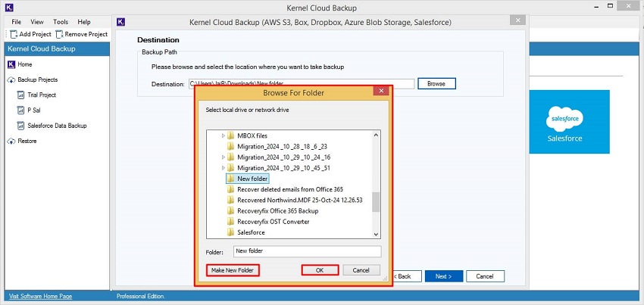Click the Remove Project toolbar icon
Viewport: 644px width, 305px height.
[x=59, y=34]
